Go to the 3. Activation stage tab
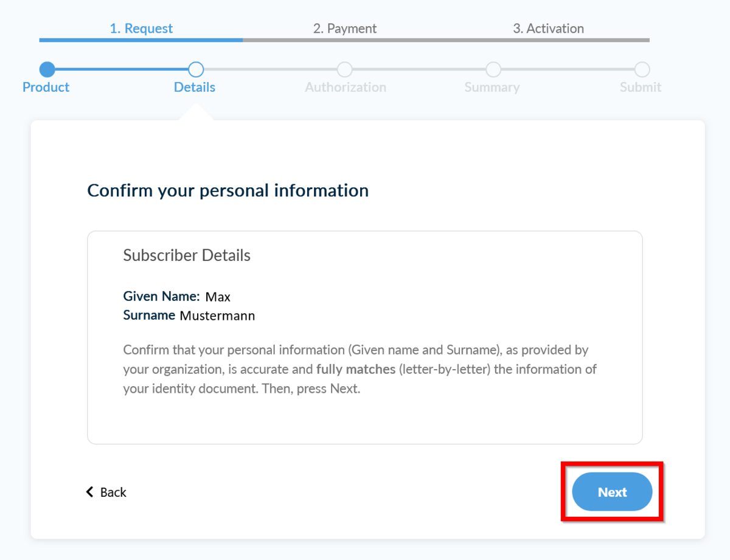 coord(548,29)
